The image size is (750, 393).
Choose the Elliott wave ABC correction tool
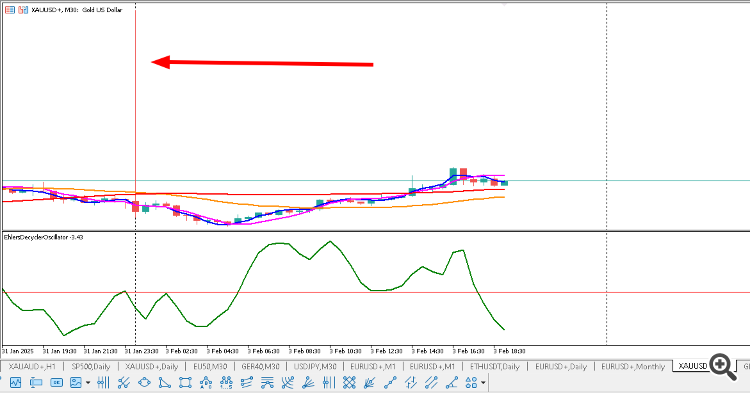point(206,382)
